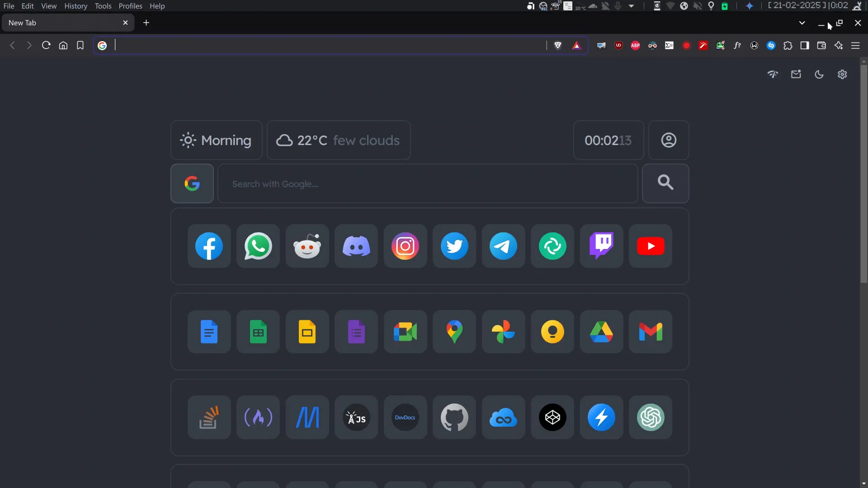Open the WhatsApp shortcut
868x488 pixels.
point(258,246)
